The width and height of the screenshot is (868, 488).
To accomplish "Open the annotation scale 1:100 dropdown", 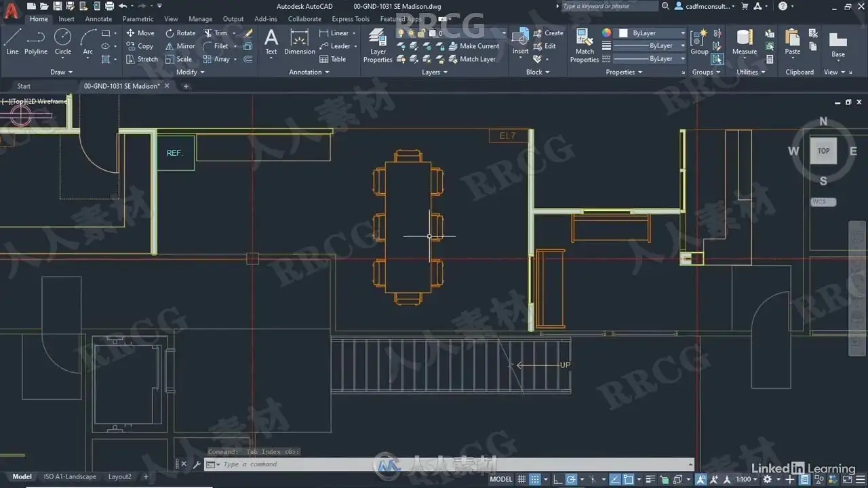I will click(747, 479).
